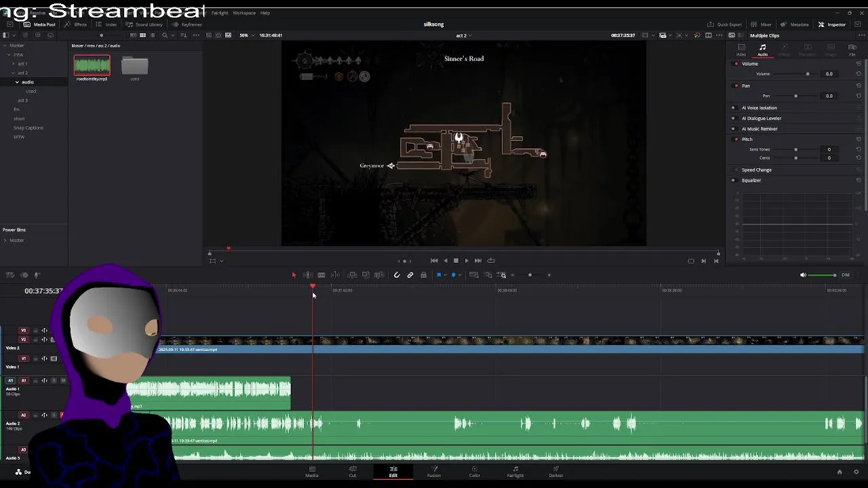Toggle the Pitch section switch

click(736, 140)
